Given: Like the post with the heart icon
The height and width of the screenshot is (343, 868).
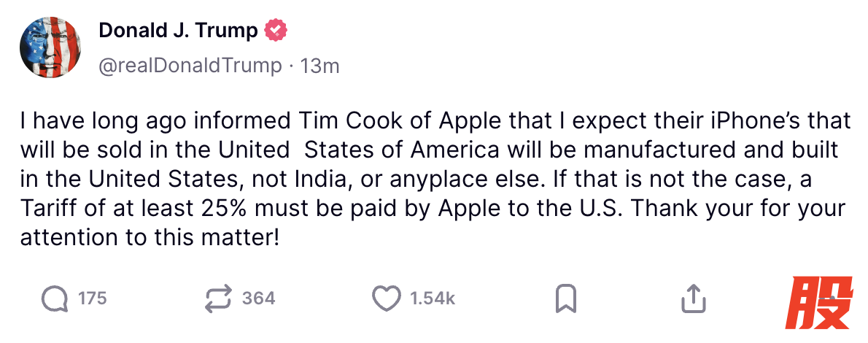Looking at the screenshot, I should [x=387, y=298].
